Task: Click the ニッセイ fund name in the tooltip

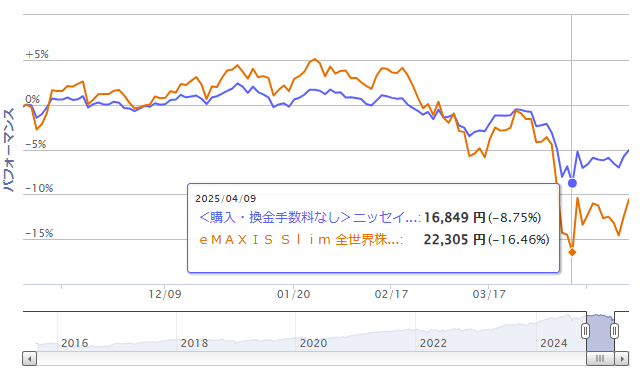Action: (310, 217)
